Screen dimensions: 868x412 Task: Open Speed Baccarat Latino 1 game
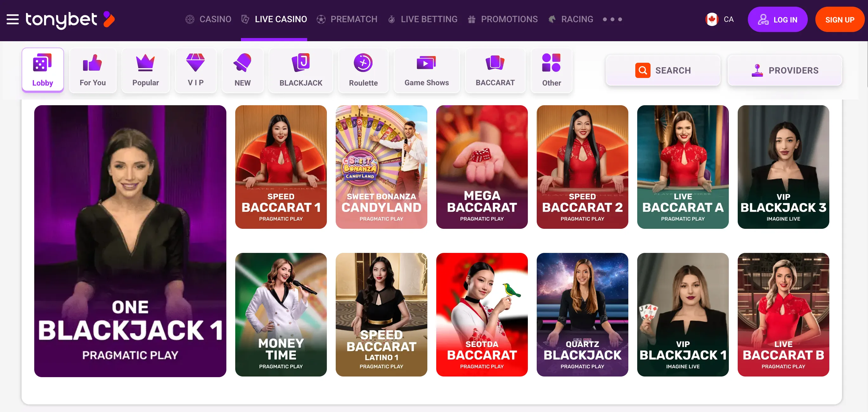click(x=381, y=315)
